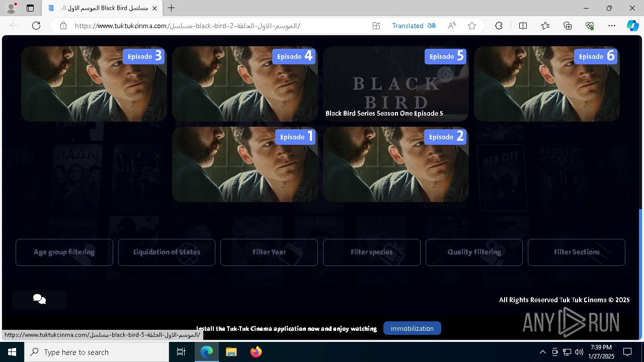Expand Liquidation of States filter
Viewport: 644px width, 362px height.
point(167,252)
